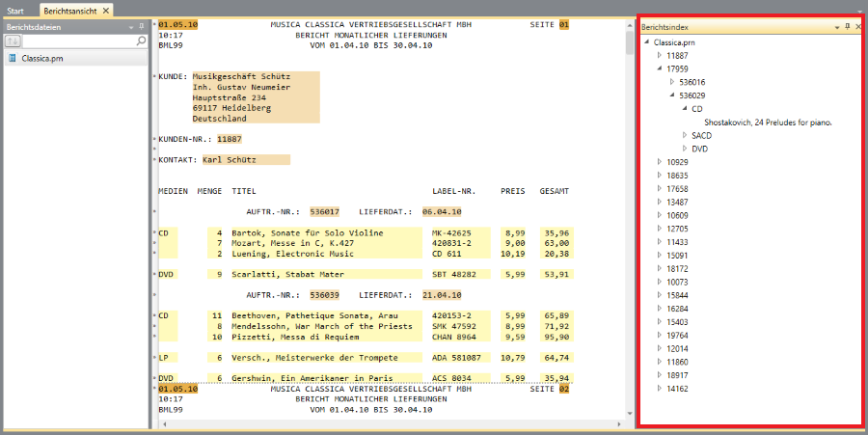Open the Berichtsindex panel options dropdown
Screen dimensions: 868x435
coord(837,28)
